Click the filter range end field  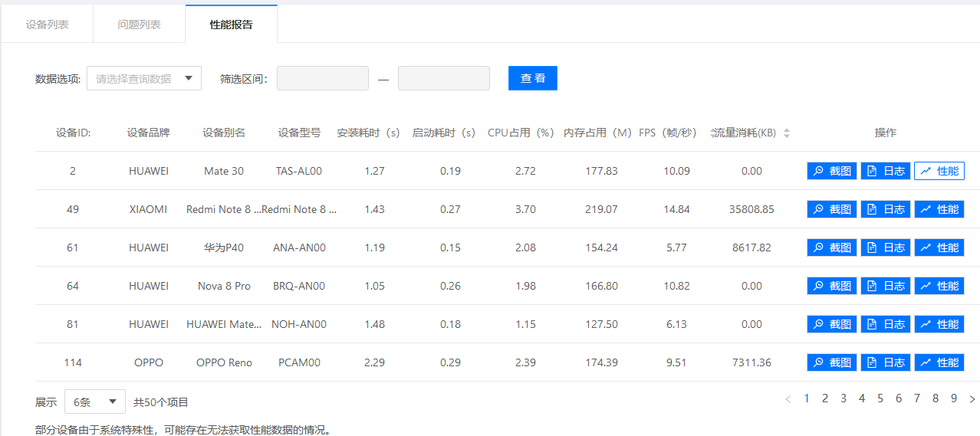coord(443,78)
